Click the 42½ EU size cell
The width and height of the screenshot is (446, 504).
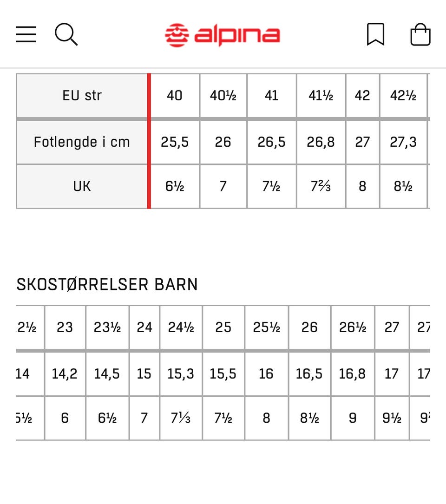[403, 96]
